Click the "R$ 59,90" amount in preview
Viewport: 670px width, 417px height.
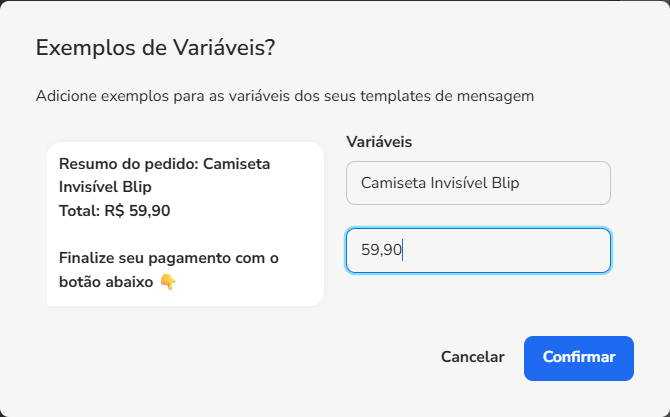137,211
